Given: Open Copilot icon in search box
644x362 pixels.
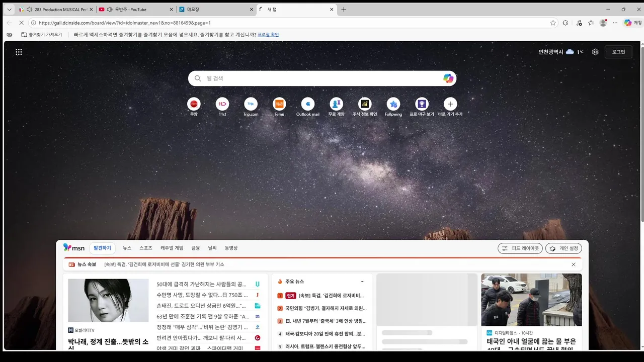Looking at the screenshot, I should (448, 78).
